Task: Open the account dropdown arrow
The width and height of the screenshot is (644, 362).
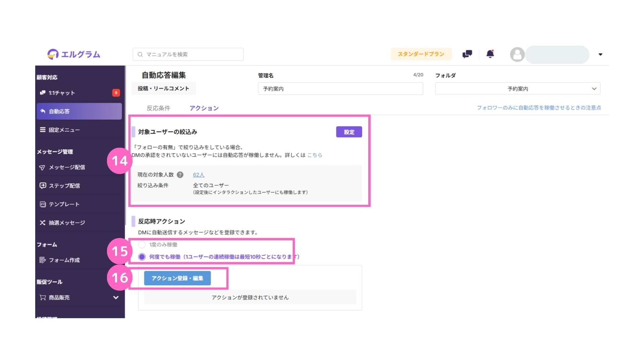Action: pos(600,54)
